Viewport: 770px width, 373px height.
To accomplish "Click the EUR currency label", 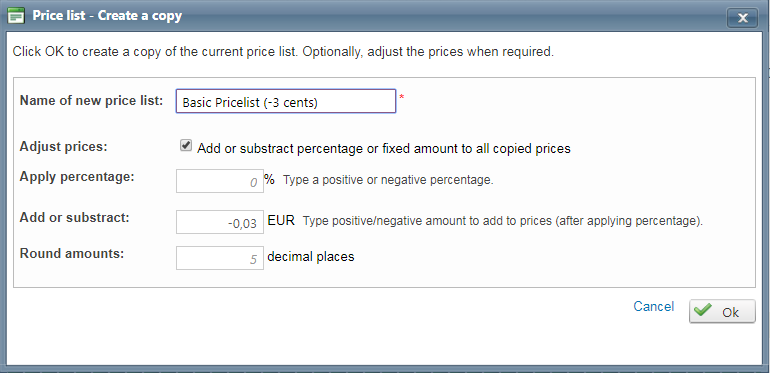I will point(281,221).
